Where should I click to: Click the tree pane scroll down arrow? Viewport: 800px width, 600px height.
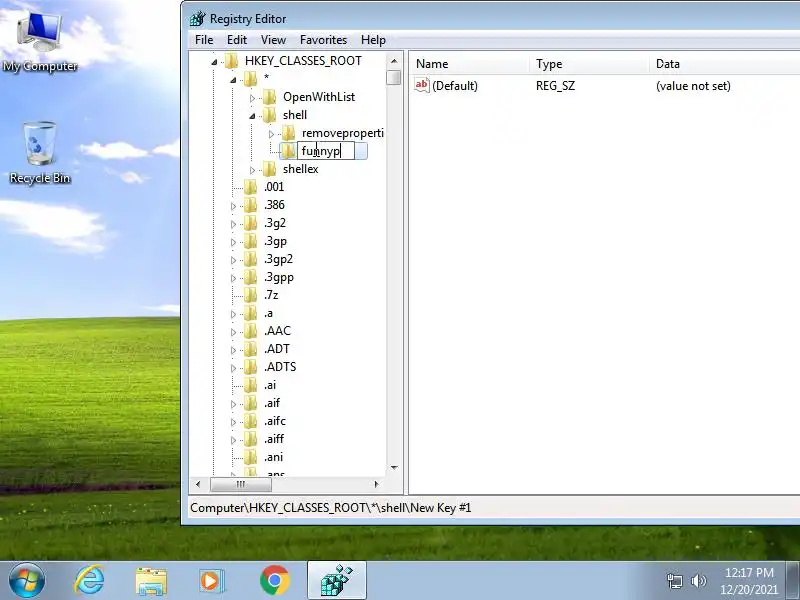click(394, 467)
